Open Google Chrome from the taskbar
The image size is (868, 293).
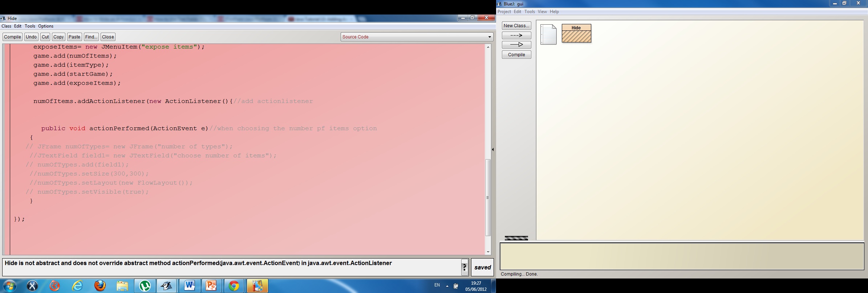coord(234,286)
